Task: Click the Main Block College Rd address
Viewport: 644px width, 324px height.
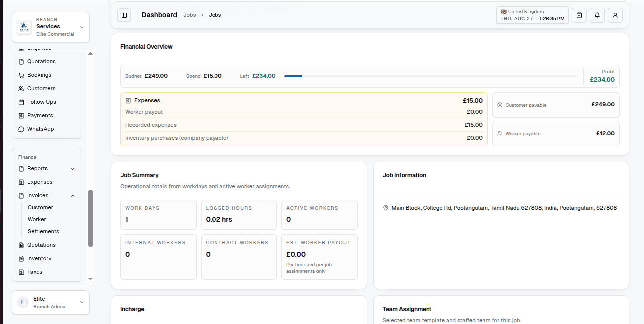Action: click(504, 208)
